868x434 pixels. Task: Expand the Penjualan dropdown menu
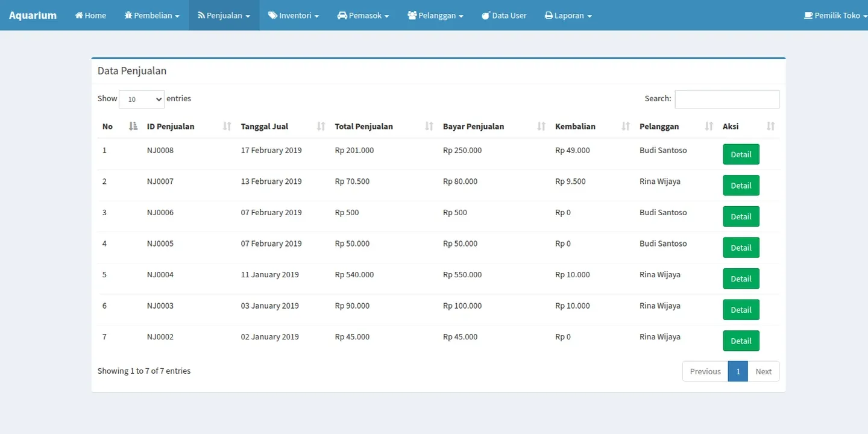pyautogui.click(x=224, y=15)
